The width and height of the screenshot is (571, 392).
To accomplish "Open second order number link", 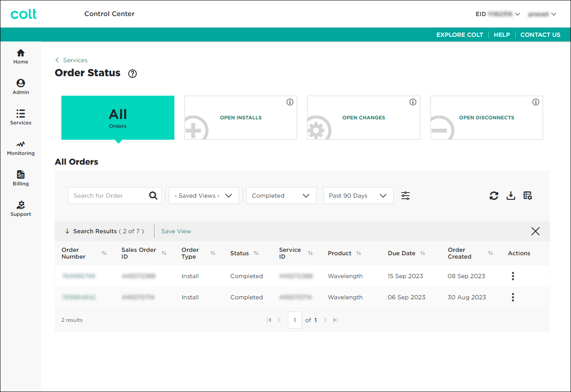I will (79, 297).
